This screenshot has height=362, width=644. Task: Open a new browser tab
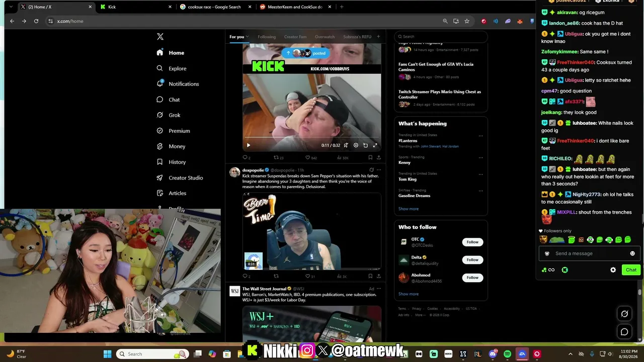click(342, 7)
